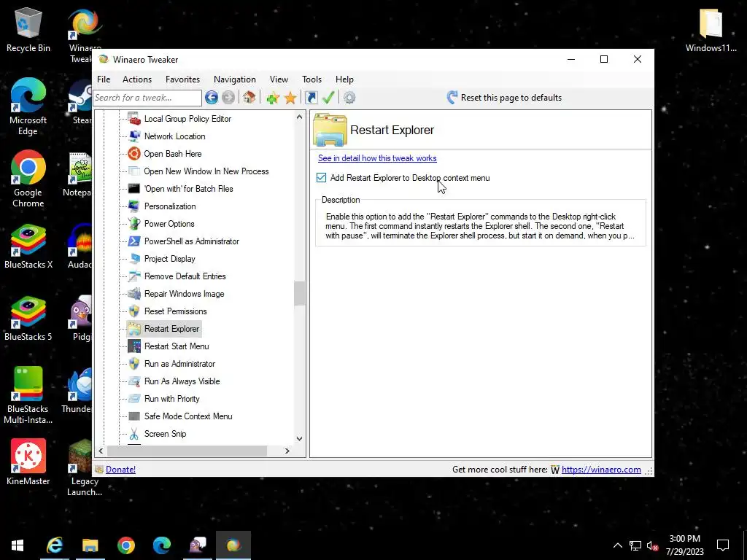The image size is (747, 560).
Task: Open File Explorer from the taskbar
Action: (90, 545)
